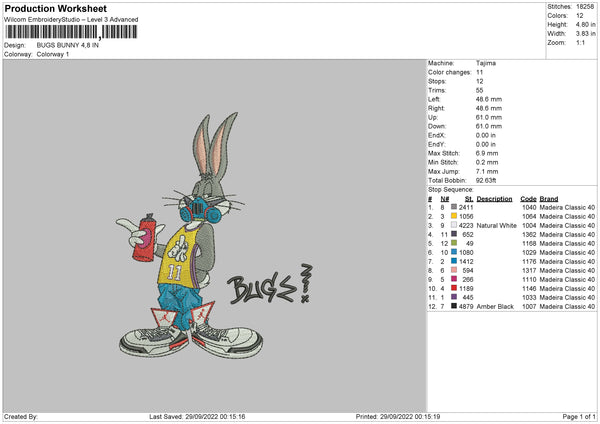Click the Max Jump value 7.1 mm
Viewport: 600px width, 424px height.
pos(487,171)
